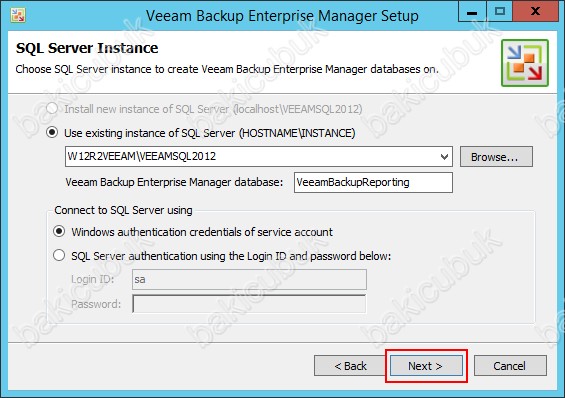Viewport: 565px width, 398px height.
Task: Go to previous step with < Back
Action: pos(350,366)
